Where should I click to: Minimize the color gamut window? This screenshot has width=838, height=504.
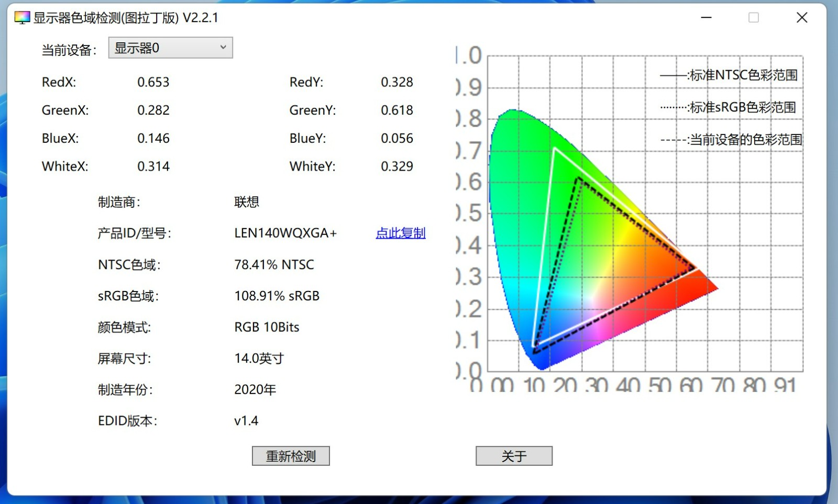coord(706,18)
